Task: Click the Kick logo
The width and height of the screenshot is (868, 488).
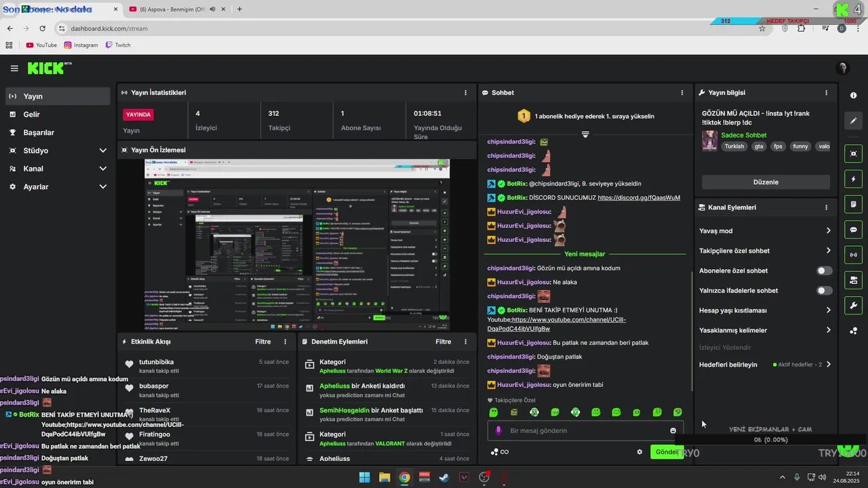Action: (x=49, y=68)
